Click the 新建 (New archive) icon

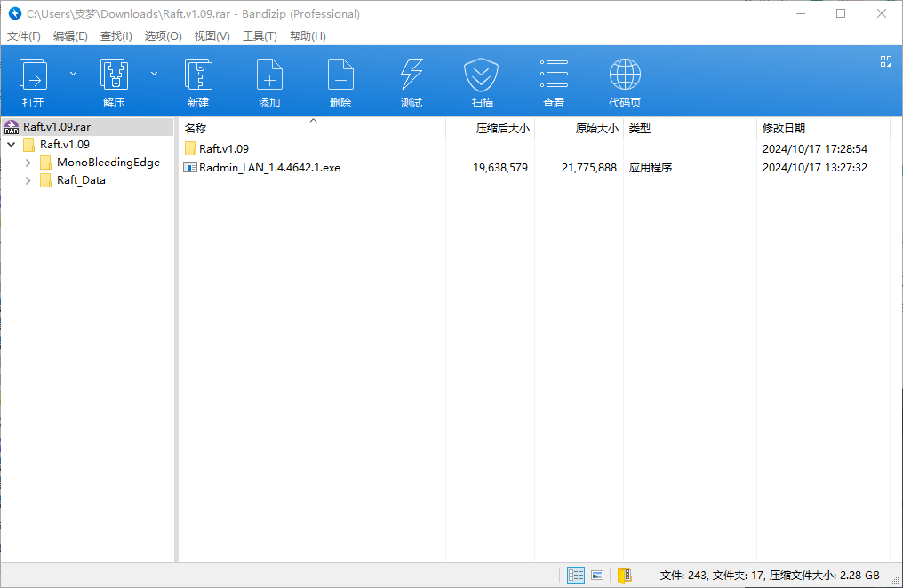pos(198,75)
